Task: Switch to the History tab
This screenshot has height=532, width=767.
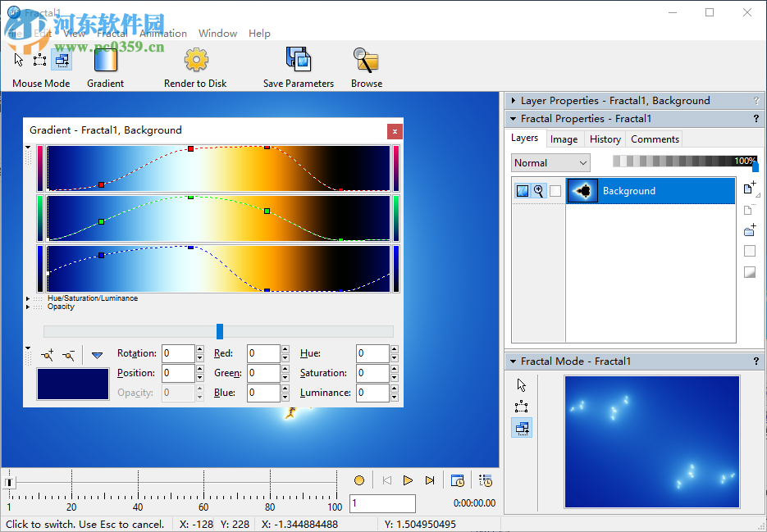Action: tap(605, 139)
